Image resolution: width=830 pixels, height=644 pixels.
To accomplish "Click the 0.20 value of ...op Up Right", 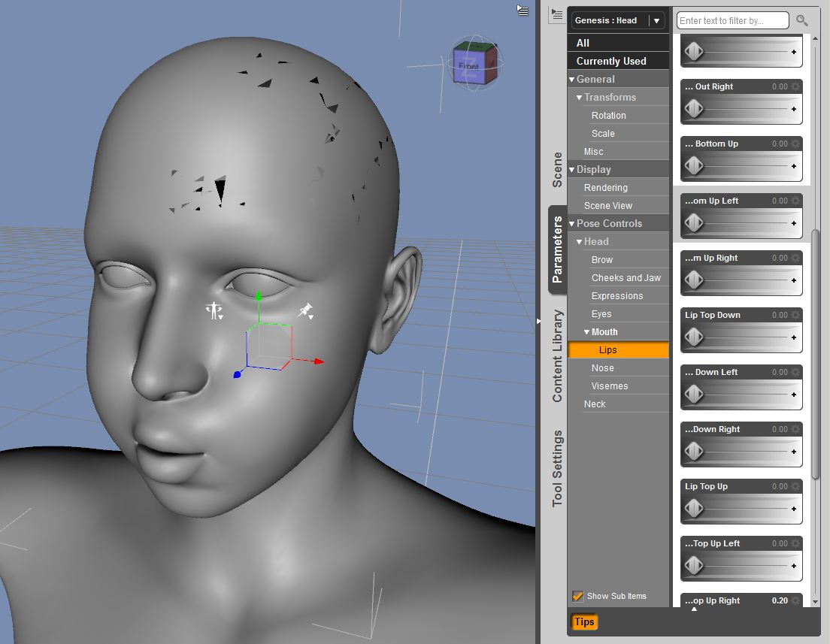I will click(x=779, y=600).
